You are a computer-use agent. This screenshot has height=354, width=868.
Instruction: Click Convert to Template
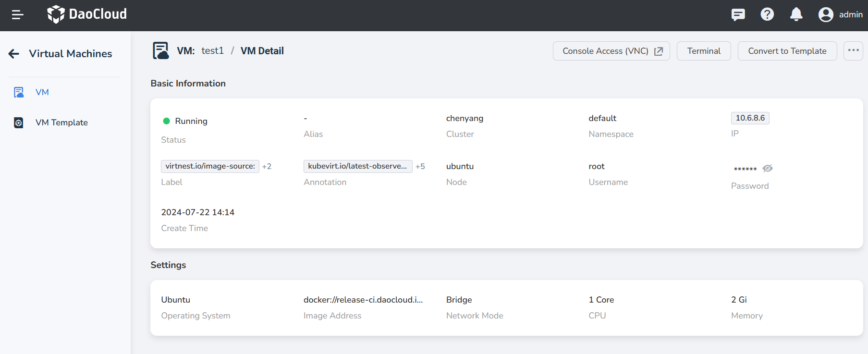787,51
